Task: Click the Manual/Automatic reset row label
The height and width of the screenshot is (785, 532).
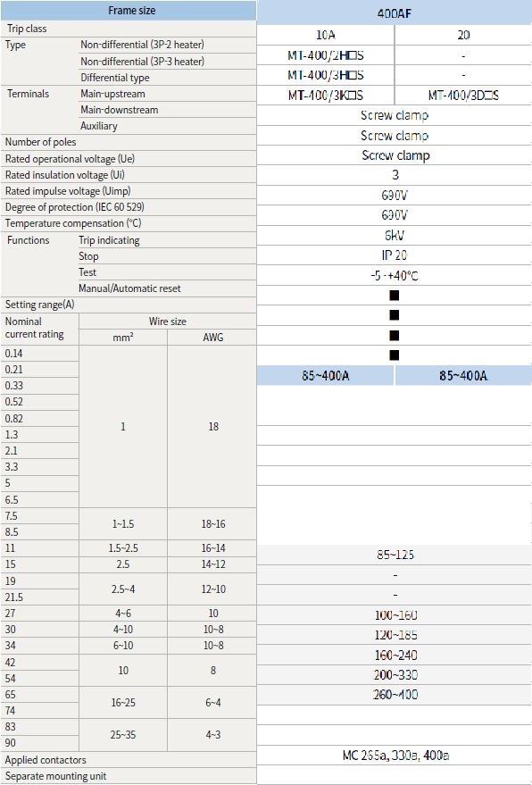Action: coord(129,288)
